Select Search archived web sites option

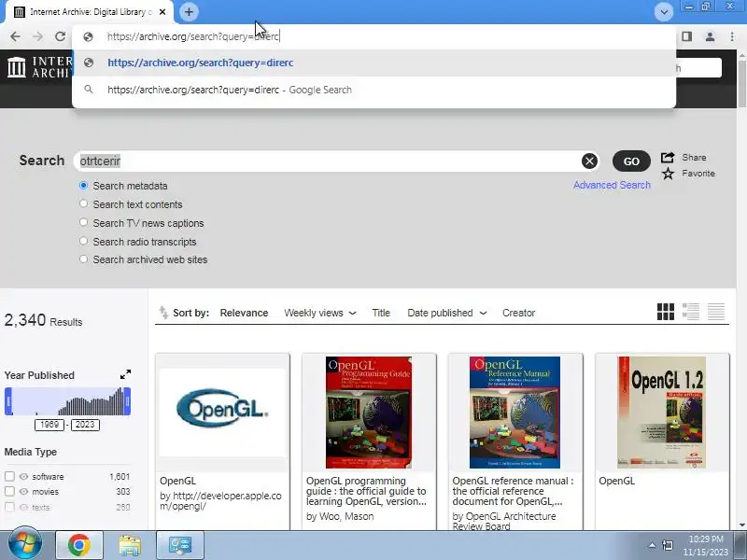click(x=83, y=259)
